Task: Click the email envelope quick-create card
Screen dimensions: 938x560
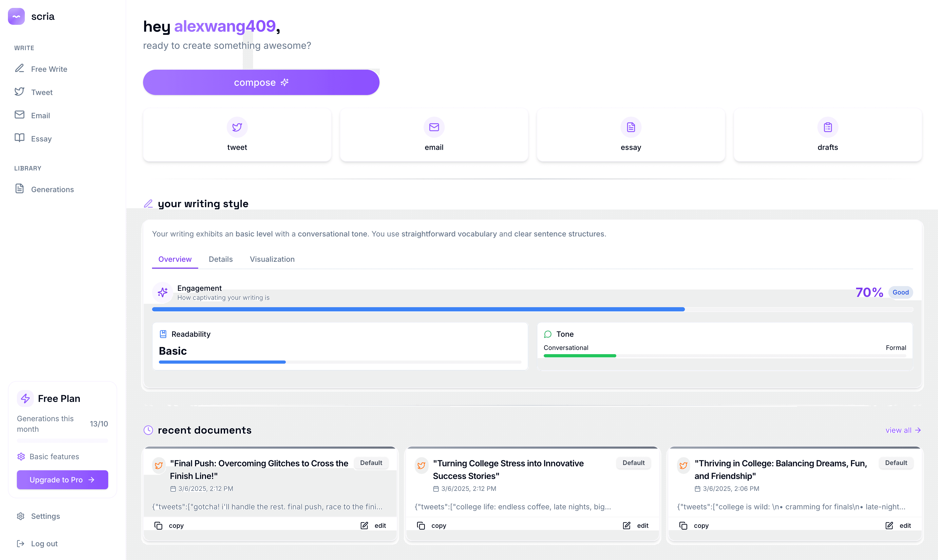Action: click(x=434, y=127)
